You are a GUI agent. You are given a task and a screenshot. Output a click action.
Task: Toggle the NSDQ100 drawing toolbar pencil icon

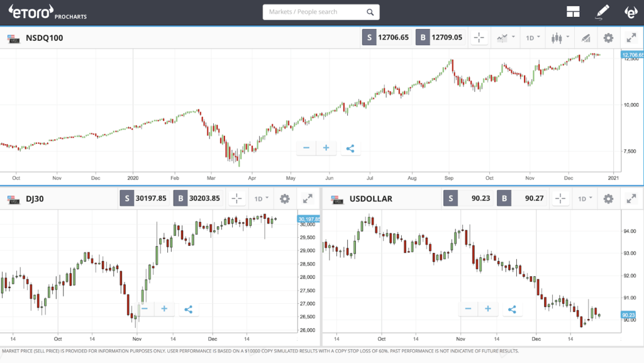(x=586, y=38)
